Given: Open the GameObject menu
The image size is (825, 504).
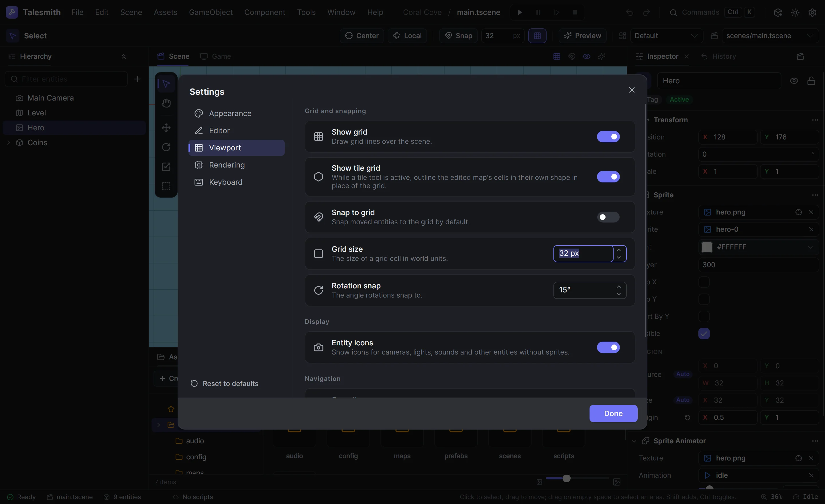Looking at the screenshot, I should [211, 12].
